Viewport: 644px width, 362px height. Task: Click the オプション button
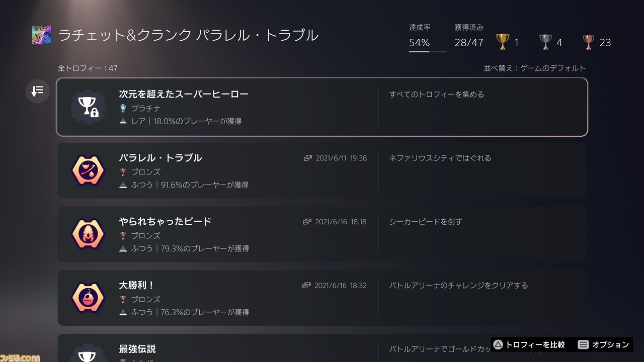(603, 344)
